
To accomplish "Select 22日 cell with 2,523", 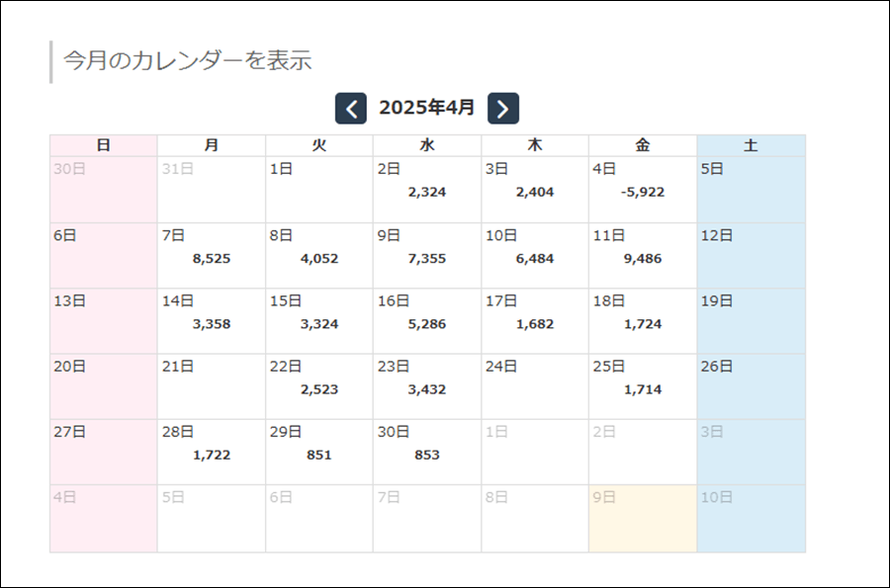I will [x=319, y=386].
